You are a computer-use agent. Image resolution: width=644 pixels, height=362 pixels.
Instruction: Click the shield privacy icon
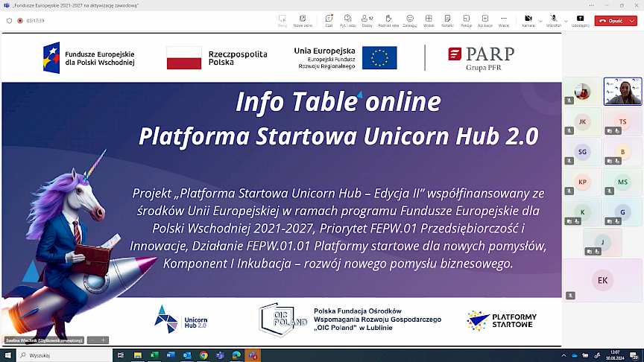click(10, 21)
